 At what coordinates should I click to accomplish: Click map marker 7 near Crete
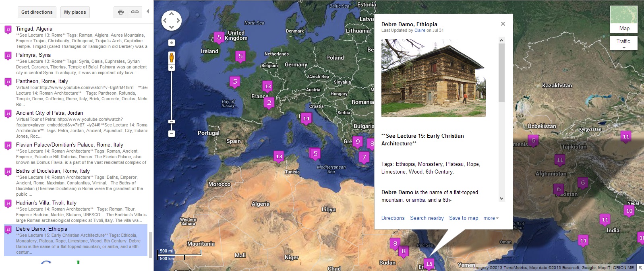tap(364, 157)
